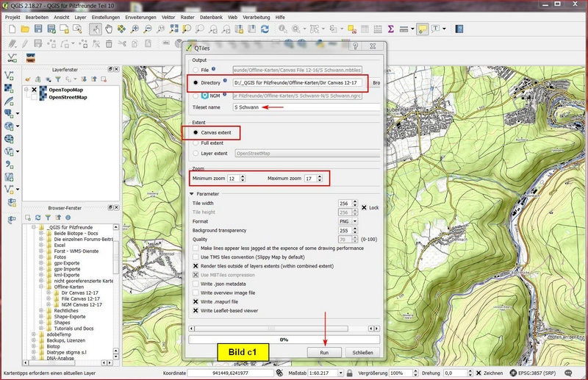This screenshot has height=380, width=588.
Task: Click the Run button in QTiles
Action: (x=324, y=353)
